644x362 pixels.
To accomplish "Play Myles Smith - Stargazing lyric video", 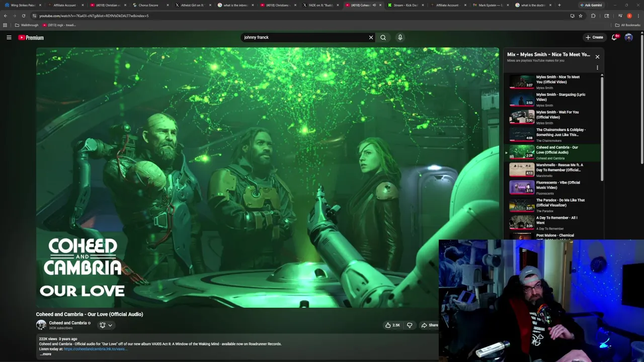I will click(x=553, y=100).
